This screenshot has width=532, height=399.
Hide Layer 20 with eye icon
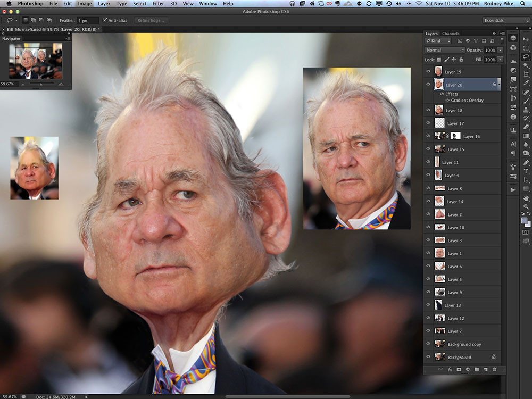pyautogui.click(x=428, y=85)
